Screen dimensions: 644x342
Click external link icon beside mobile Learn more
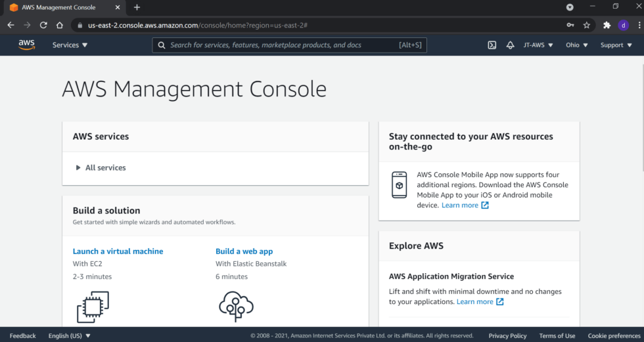click(x=485, y=205)
